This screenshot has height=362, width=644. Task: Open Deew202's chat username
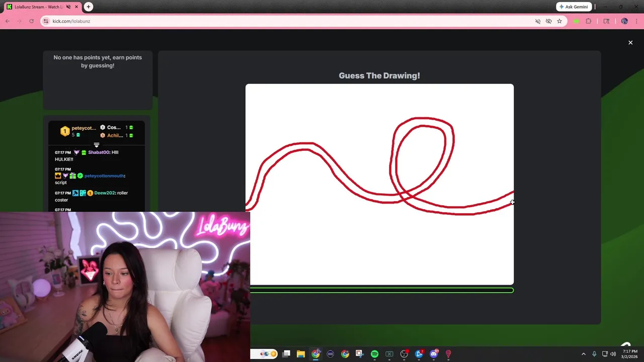pos(105,193)
